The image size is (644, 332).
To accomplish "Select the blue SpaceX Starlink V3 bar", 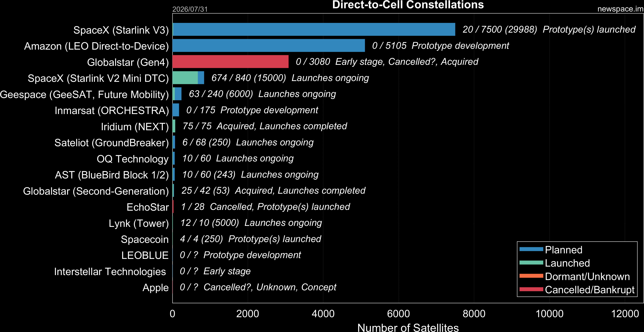I will [x=314, y=29].
